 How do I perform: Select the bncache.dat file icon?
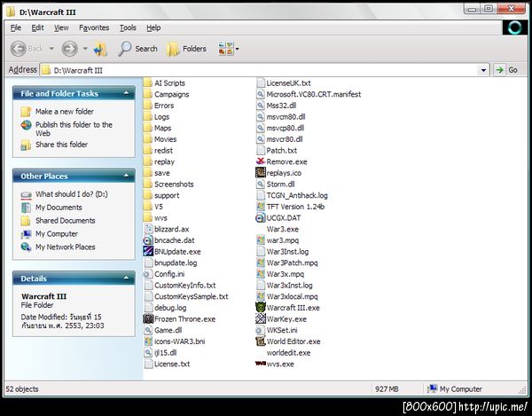click(148, 239)
